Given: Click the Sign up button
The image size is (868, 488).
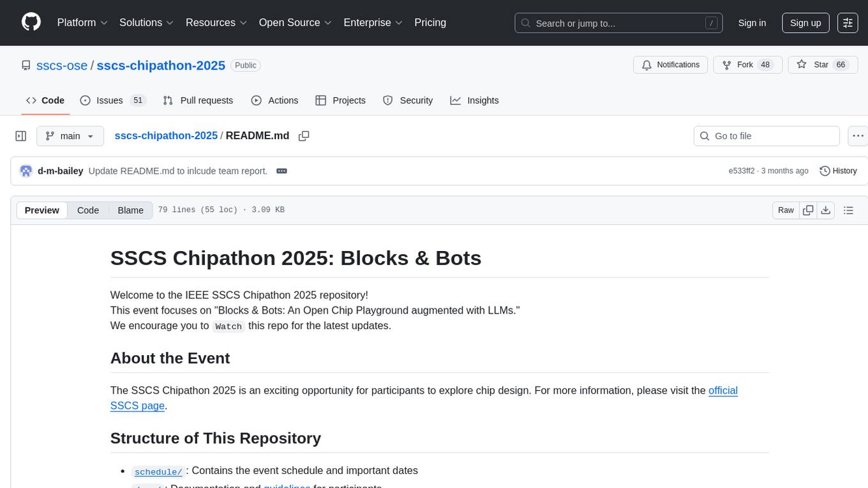Looking at the screenshot, I should [x=805, y=23].
